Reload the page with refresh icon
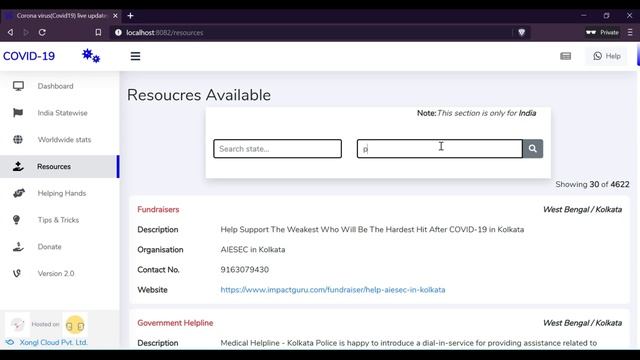 pos(42,32)
